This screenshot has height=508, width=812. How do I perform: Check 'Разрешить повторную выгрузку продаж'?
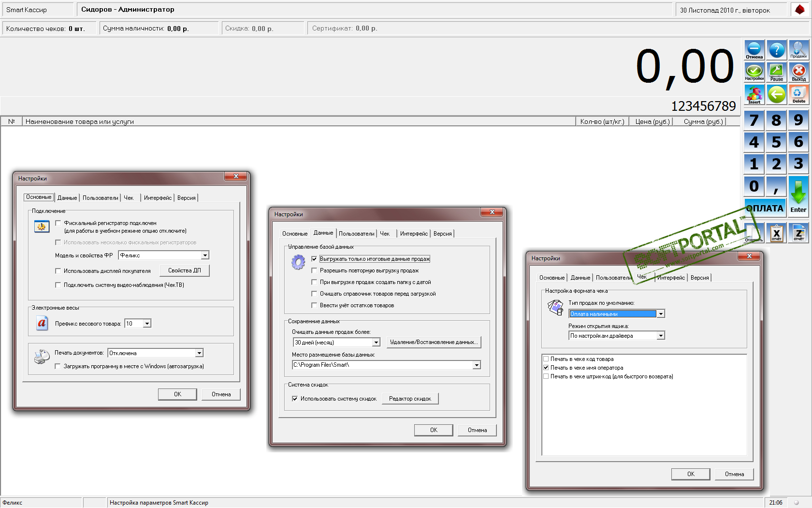click(x=315, y=270)
